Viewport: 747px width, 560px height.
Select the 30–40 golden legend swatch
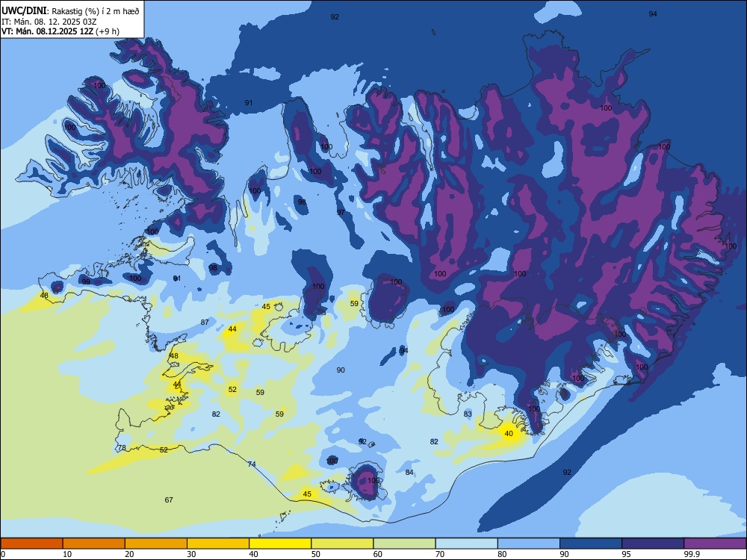click(x=218, y=544)
